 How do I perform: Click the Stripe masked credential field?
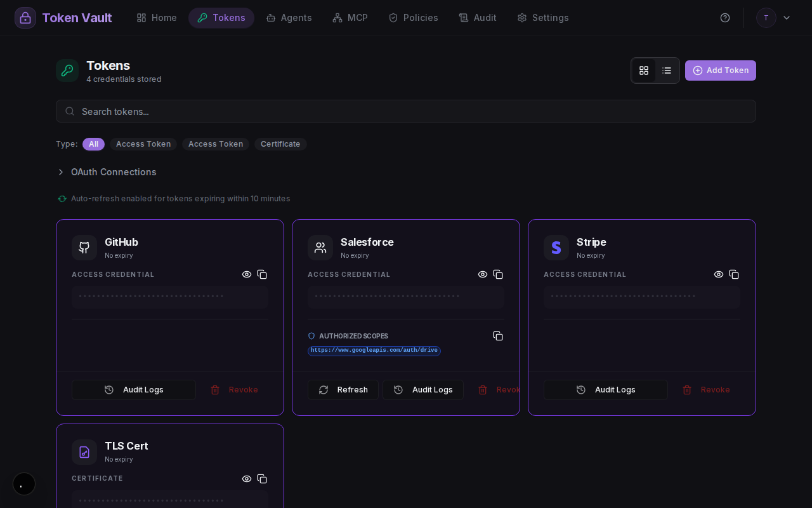[x=642, y=297]
